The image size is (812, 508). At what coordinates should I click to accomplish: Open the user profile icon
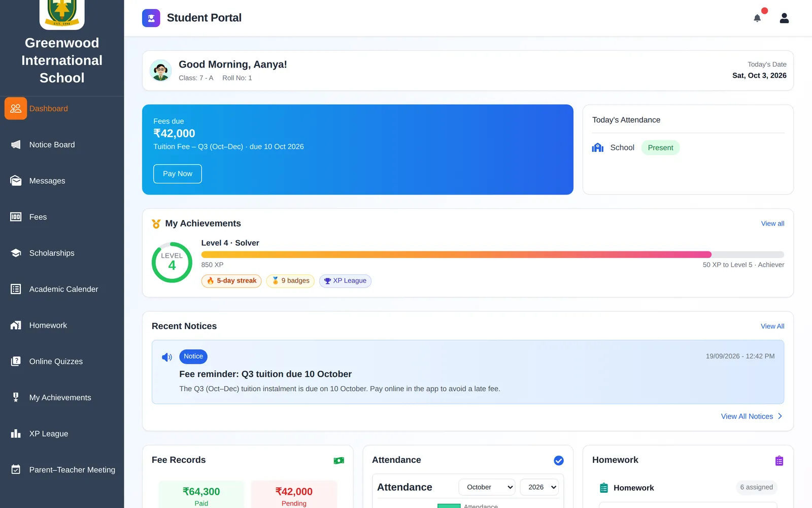point(784,18)
